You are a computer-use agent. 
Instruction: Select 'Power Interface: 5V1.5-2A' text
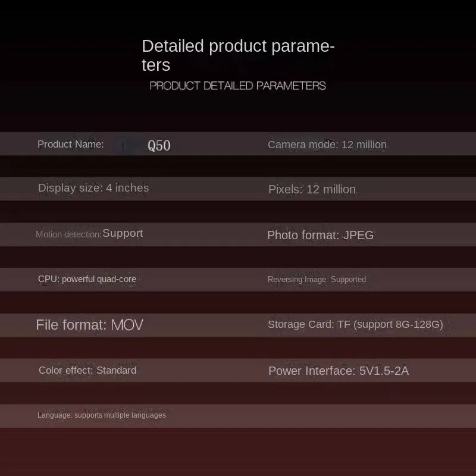pos(339,371)
